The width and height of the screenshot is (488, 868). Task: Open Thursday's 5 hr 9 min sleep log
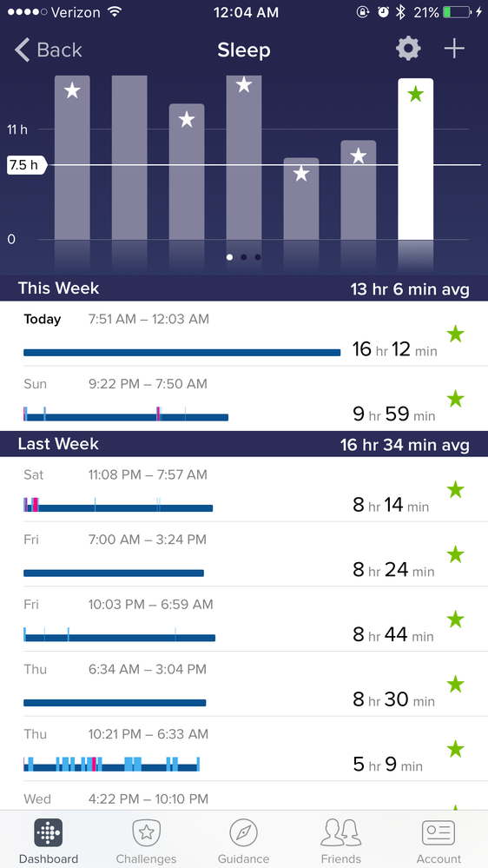coord(244,749)
